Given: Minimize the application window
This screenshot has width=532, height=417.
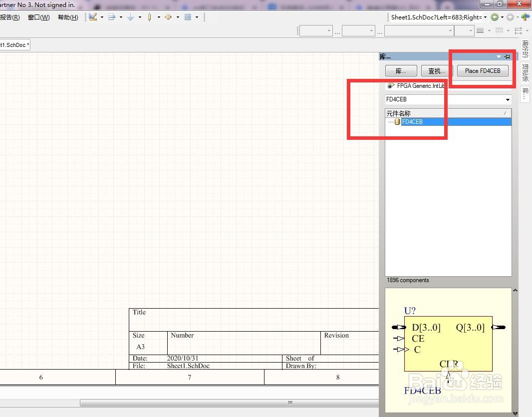Looking at the screenshot, I should tap(487, 3).
